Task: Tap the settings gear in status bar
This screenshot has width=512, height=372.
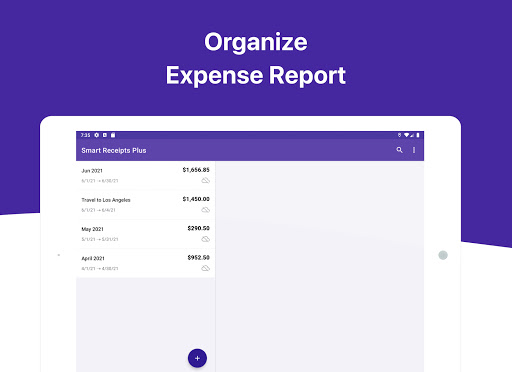Action: click(x=97, y=135)
